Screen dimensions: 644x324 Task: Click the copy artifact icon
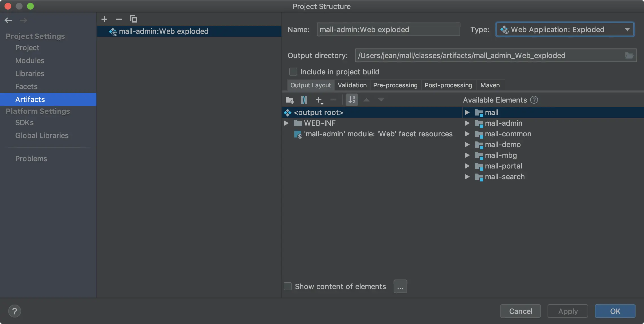click(x=133, y=19)
